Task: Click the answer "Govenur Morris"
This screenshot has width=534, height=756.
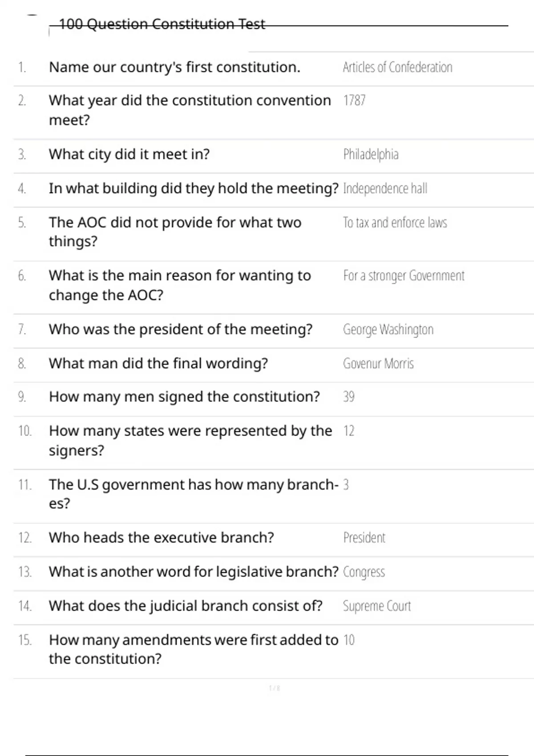Action: click(x=378, y=364)
